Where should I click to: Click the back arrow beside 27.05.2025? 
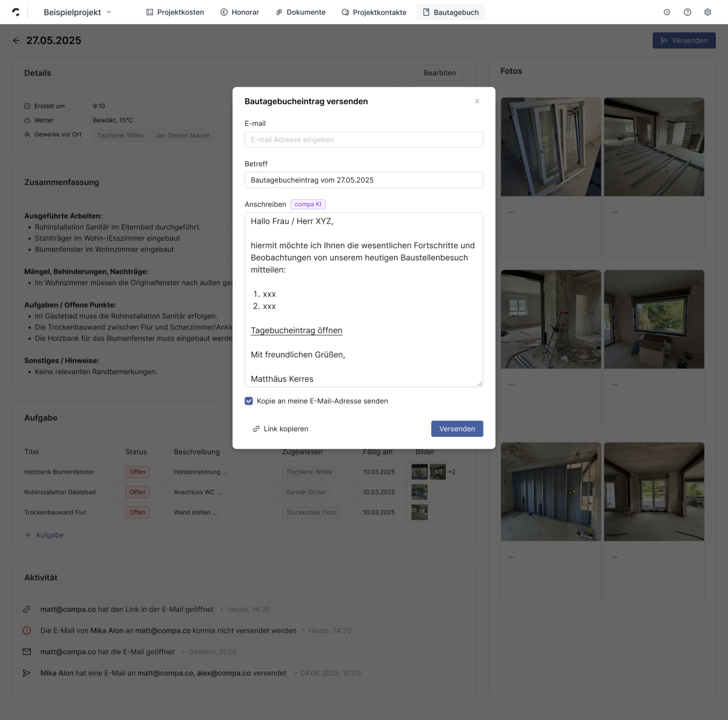click(x=16, y=41)
